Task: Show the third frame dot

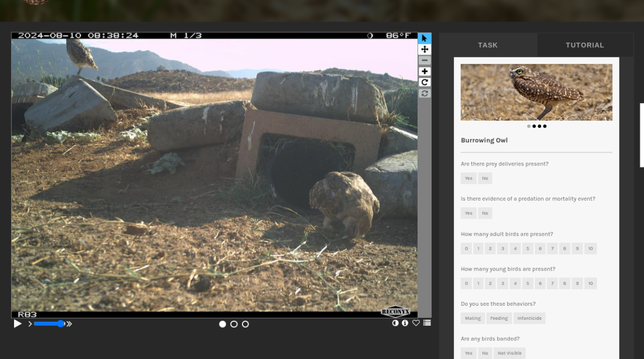Action: point(246,324)
